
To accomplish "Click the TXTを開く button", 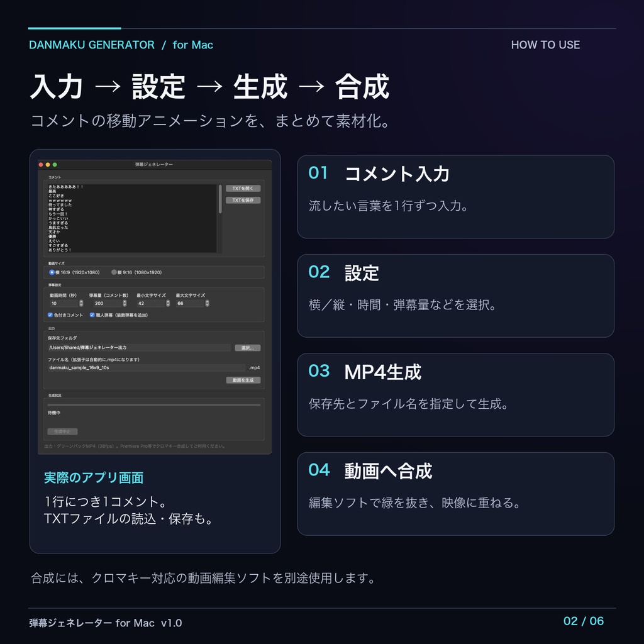I will [243, 189].
